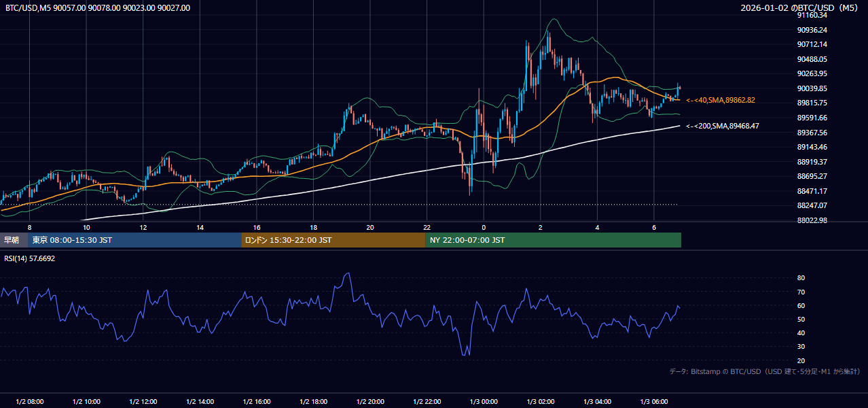The width and height of the screenshot is (868, 408).
Task: Click the Bitstamp data source note
Action: (765, 371)
